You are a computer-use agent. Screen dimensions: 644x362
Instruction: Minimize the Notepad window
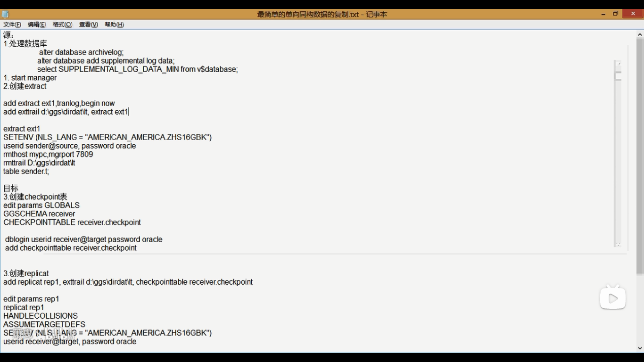pos(603,14)
